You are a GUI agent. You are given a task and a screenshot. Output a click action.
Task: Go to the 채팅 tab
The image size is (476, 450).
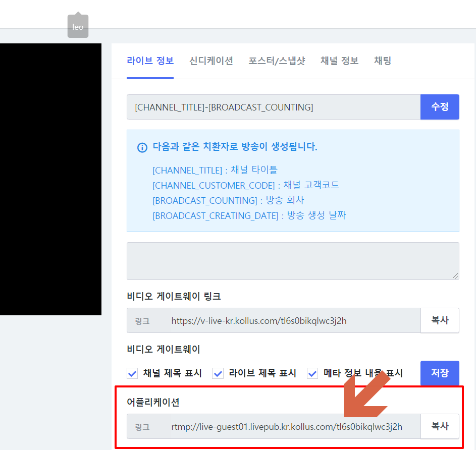click(x=383, y=61)
